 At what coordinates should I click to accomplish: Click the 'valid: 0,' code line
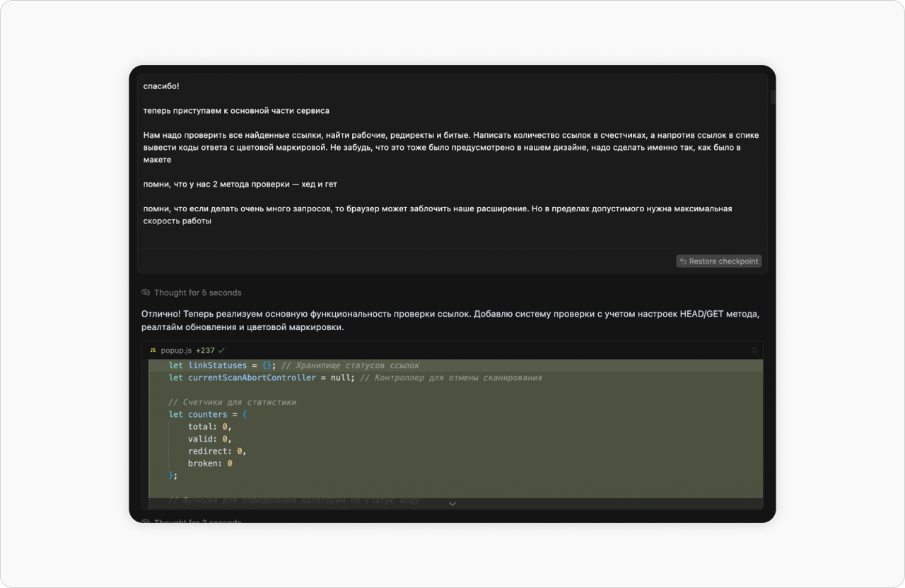[210, 439]
